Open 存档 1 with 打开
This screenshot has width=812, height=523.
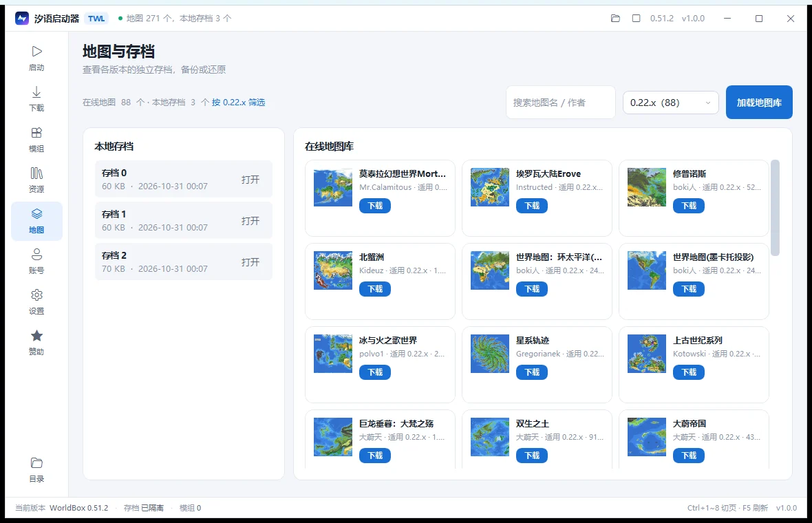pyautogui.click(x=250, y=221)
